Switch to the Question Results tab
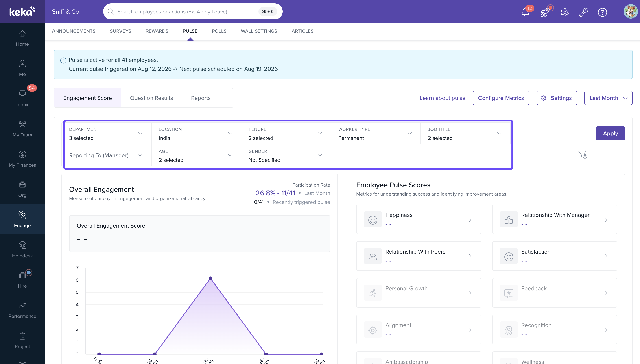 (151, 98)
